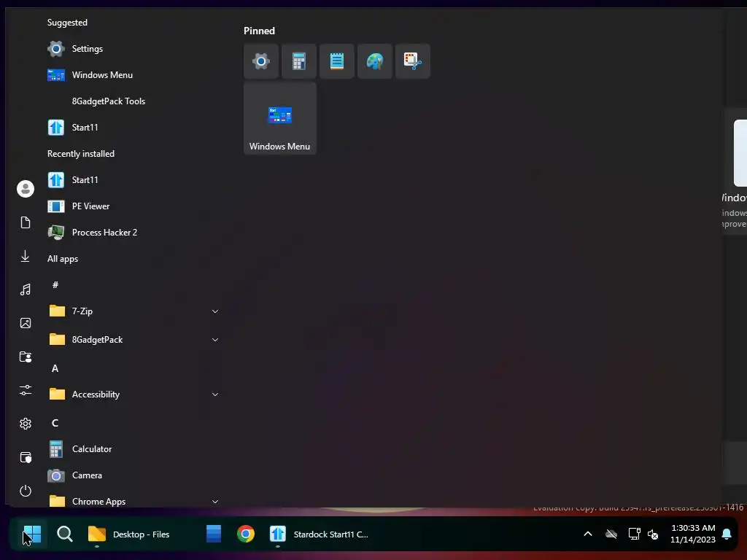Switch to Desktop - Files taskbar item
Image resolution: width=747 pixels, height=560 pixels.
click(x=130, y=534)
